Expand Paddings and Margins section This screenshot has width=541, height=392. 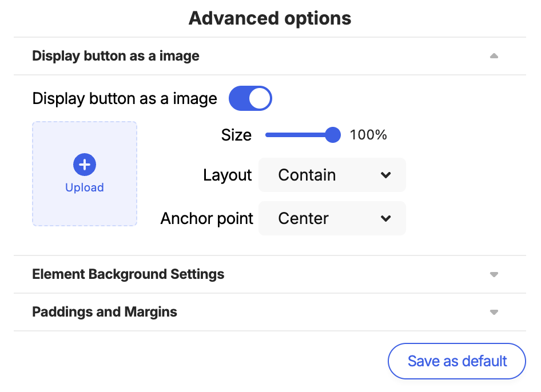[270, 312]
